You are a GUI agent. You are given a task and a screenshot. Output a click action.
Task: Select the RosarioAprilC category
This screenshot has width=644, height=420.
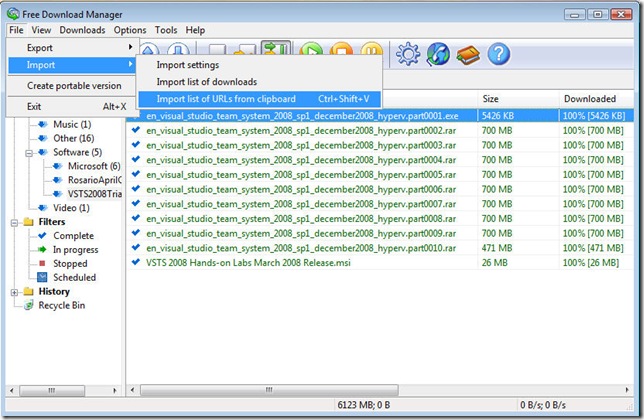point(95,180)
